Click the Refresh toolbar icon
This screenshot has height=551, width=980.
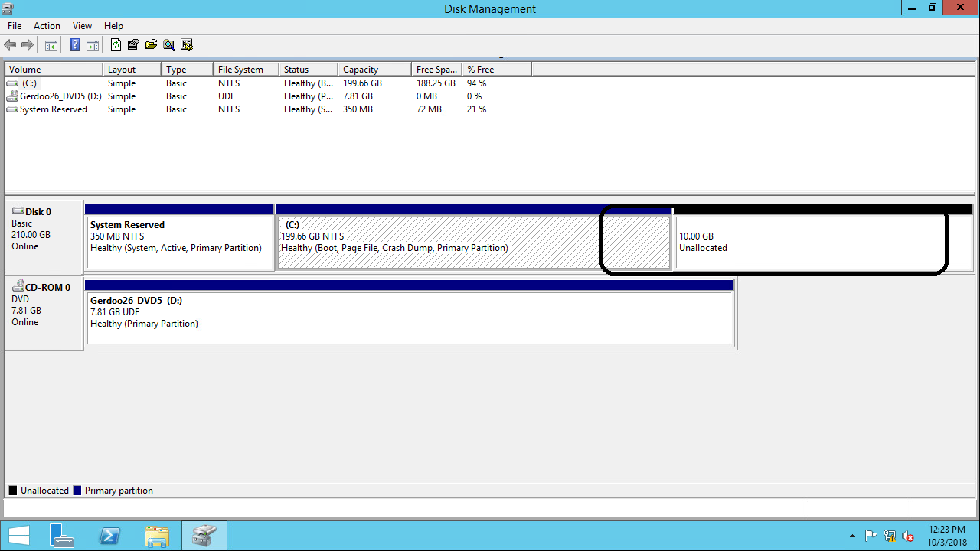(x=116, y=45)
